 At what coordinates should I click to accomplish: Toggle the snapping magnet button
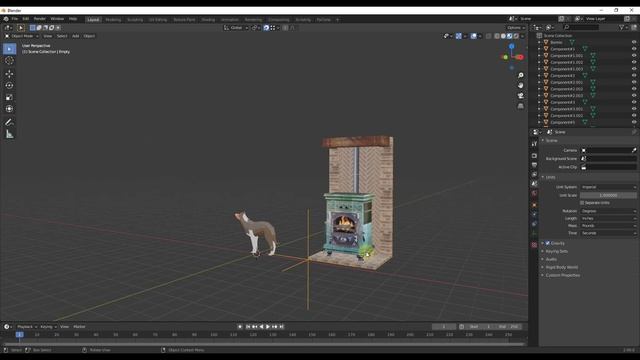266,28
